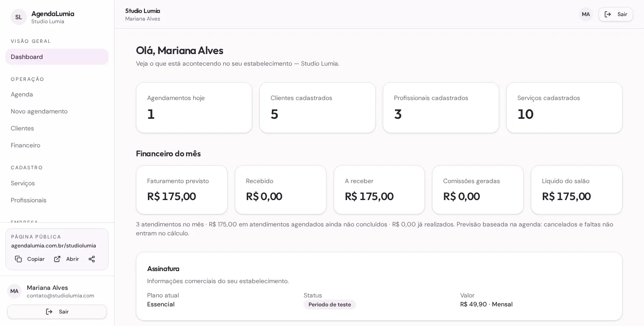Click the Líquido do salão card
The height and width of the screenshot is (326, 644).
(x=576, y=190)
